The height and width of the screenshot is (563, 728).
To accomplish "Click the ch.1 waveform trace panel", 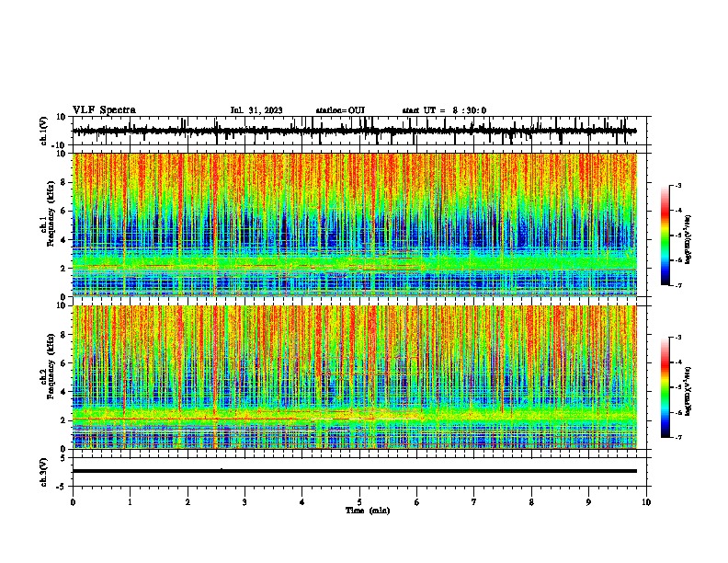I will click(359, 131).
